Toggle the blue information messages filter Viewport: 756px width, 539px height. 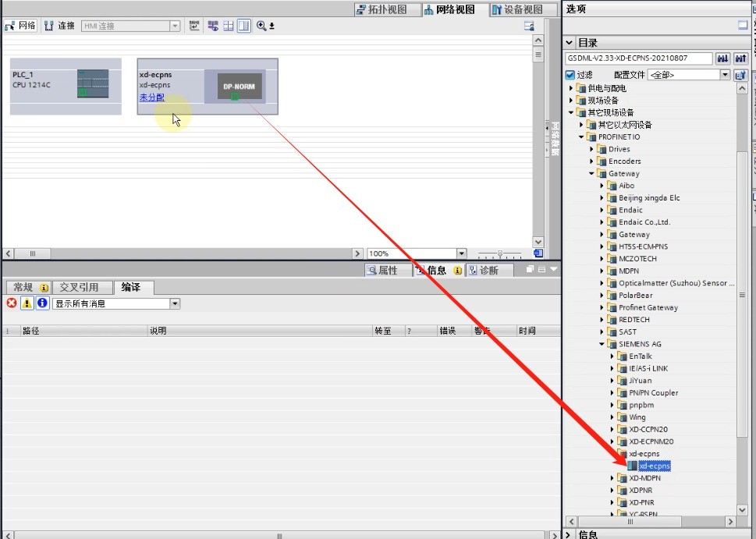tap(42, 303)
